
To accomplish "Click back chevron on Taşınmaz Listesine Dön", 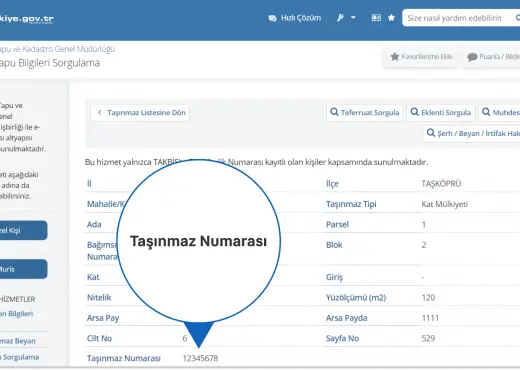I will (99, 112).
